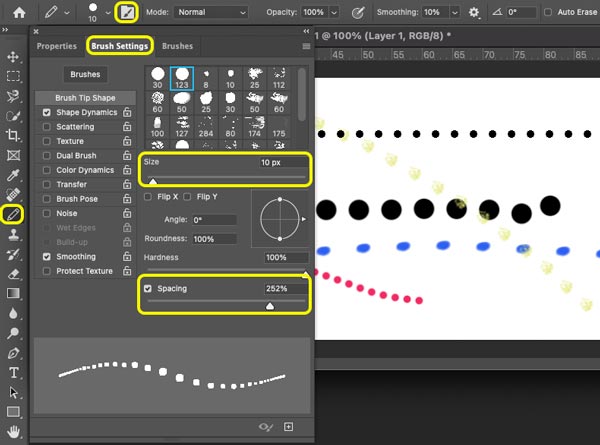
Task: Select the Frame tool
Action: (x=13, y=155)
